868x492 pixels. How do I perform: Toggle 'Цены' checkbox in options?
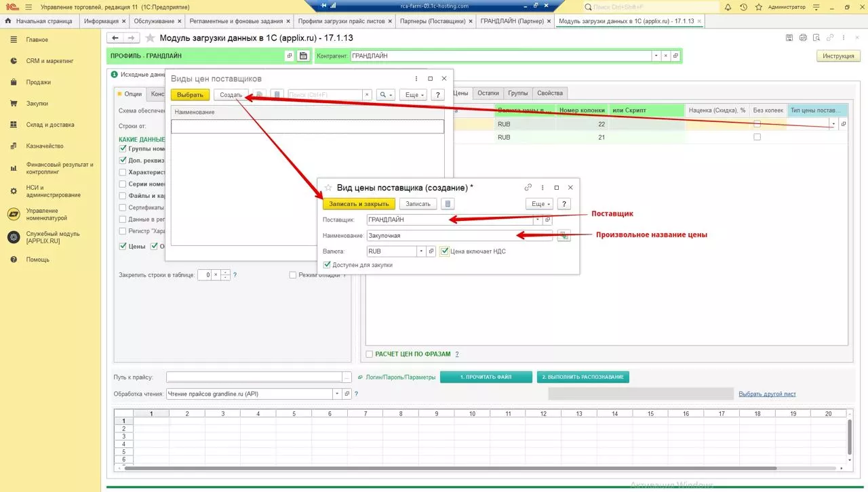123,246
